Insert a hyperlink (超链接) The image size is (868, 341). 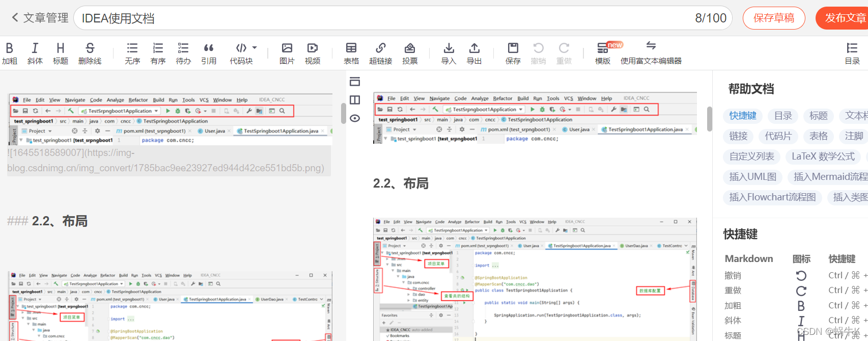pos(380,54)
